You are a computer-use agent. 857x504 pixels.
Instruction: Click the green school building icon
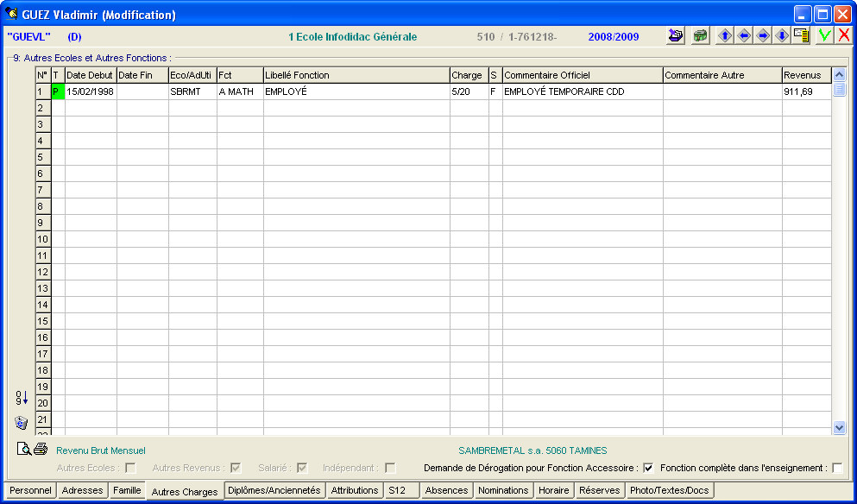click(700, 36)
